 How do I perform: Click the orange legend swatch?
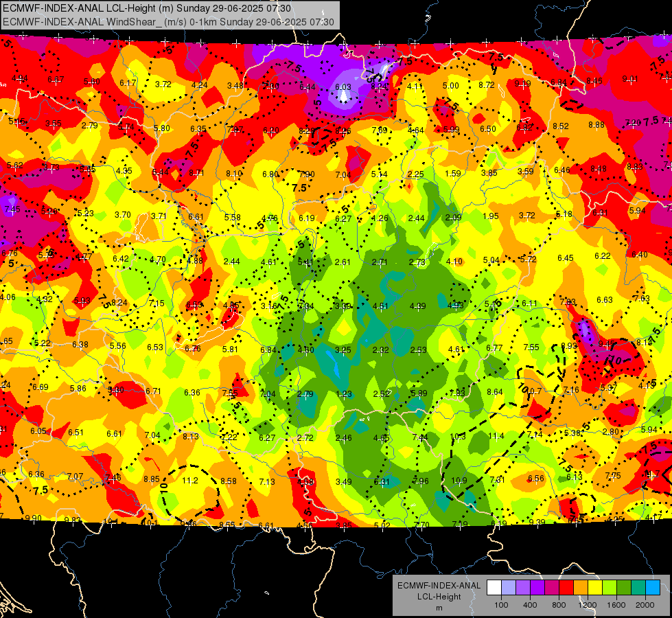click(581, 588)
